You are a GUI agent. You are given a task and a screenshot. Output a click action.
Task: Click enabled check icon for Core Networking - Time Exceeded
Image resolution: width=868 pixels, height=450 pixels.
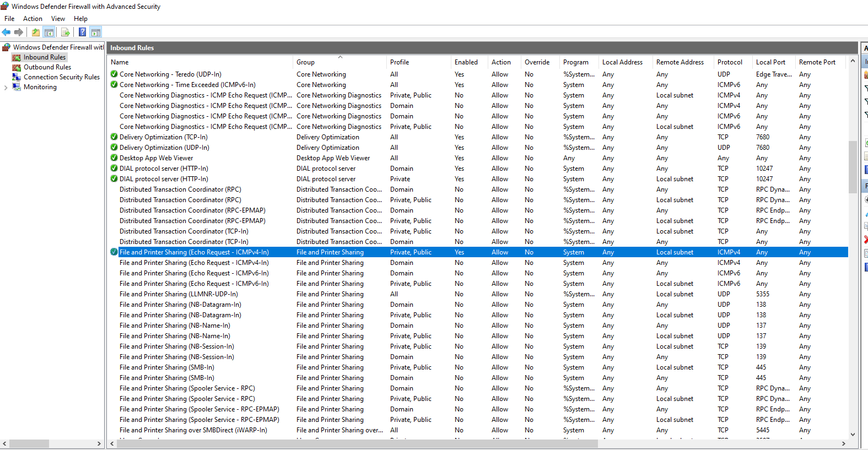114,84
